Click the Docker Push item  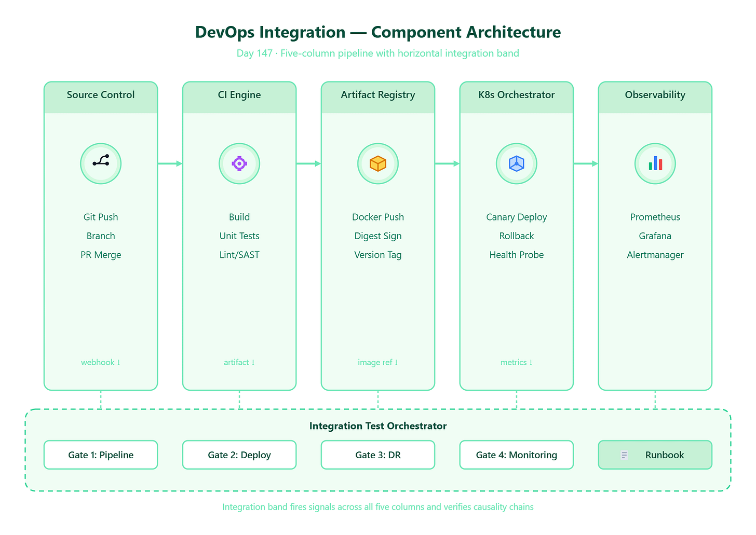coord(378,217)
